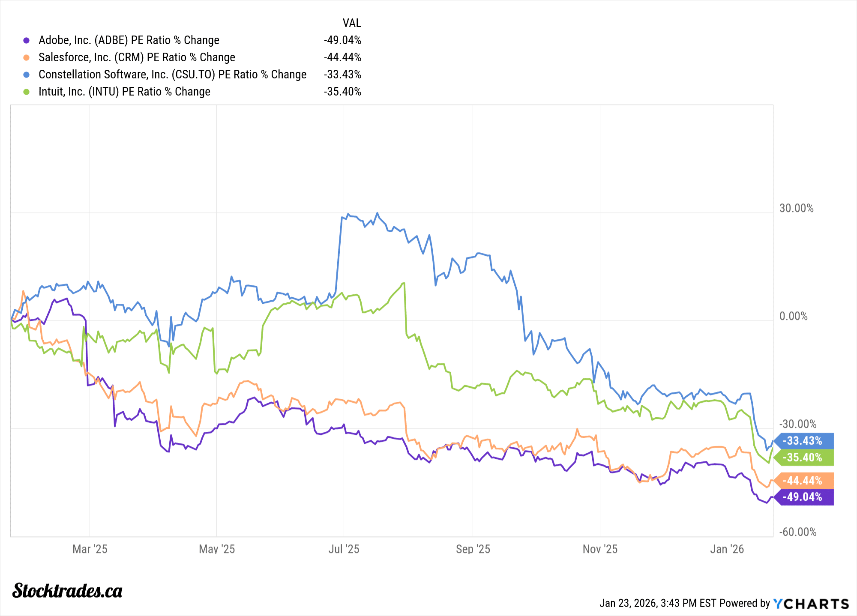Image resolution: width=857 pixels, height=616 pixels.
Task: Click the orange -44.44% end value tag
Action: [804, 481]
